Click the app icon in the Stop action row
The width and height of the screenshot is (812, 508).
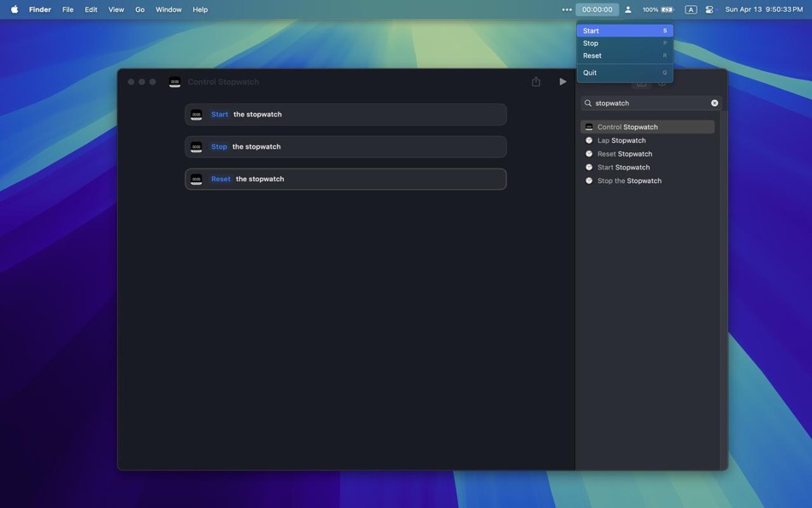(197, 147)
